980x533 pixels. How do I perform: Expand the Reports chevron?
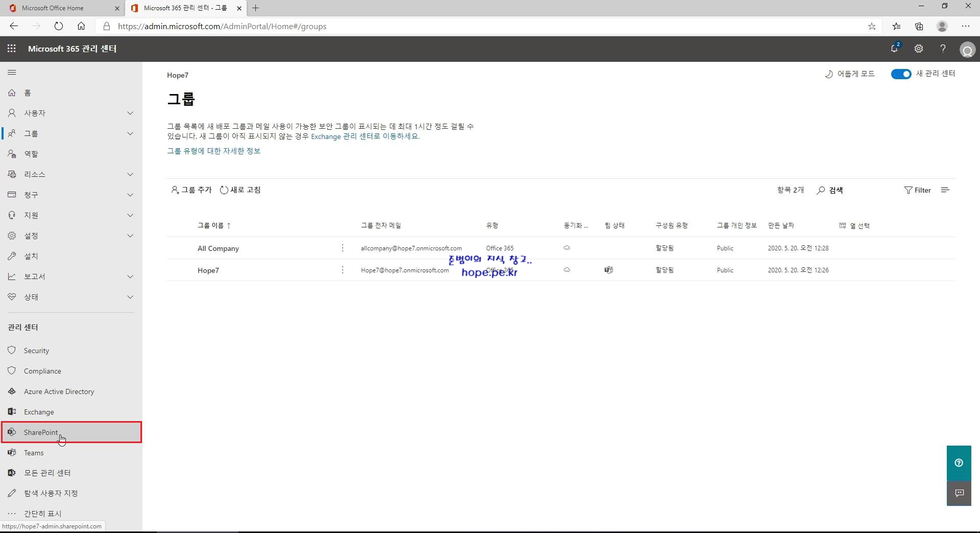point(130,276)
